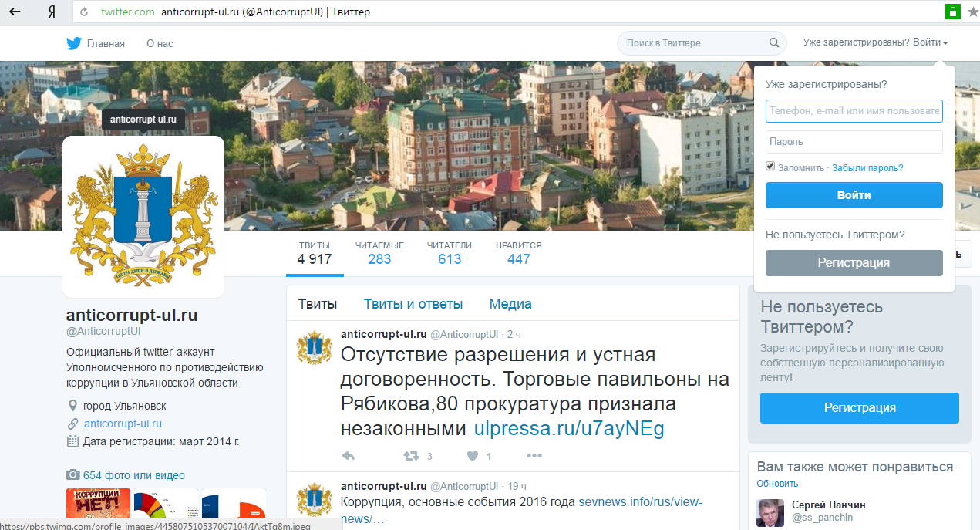Open anticorrupt-ul.ru website link in bio
This screenshot has height=530, width=980.
pyautogui.click(x=123, y=424)
